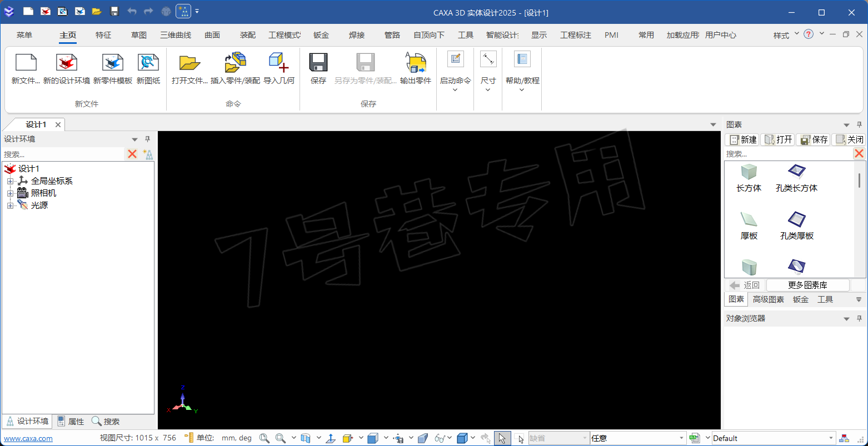Open the Search (搜索) bottom tab
Viewport: 868px width, 446px height.
pyautogui.click(x=106, y=422)
